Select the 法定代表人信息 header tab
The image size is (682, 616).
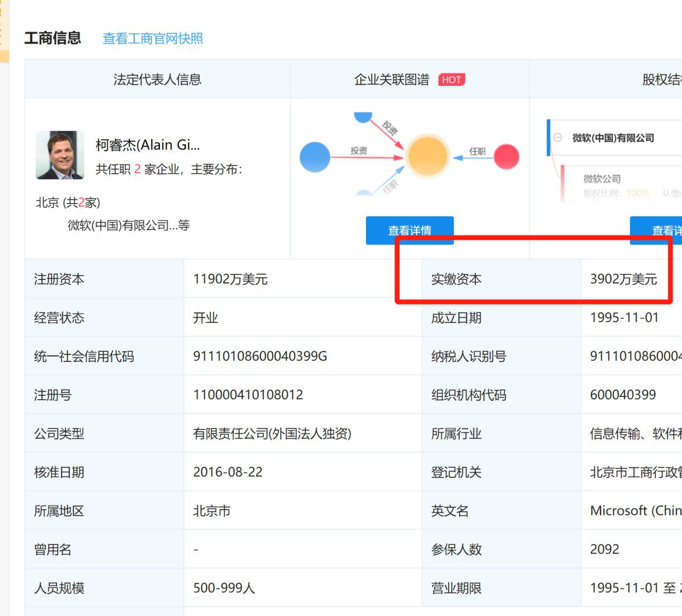coord(157,79)
